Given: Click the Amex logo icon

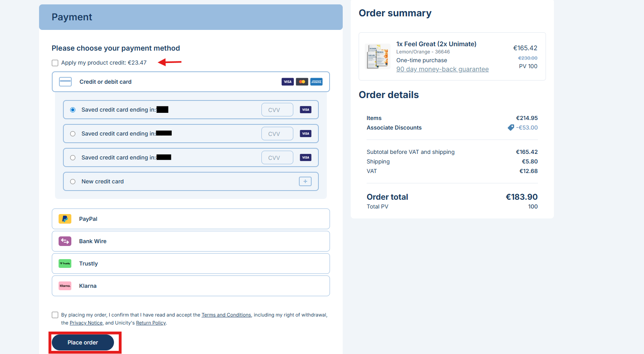Looking at the screenshot, I should coord(316,82).
